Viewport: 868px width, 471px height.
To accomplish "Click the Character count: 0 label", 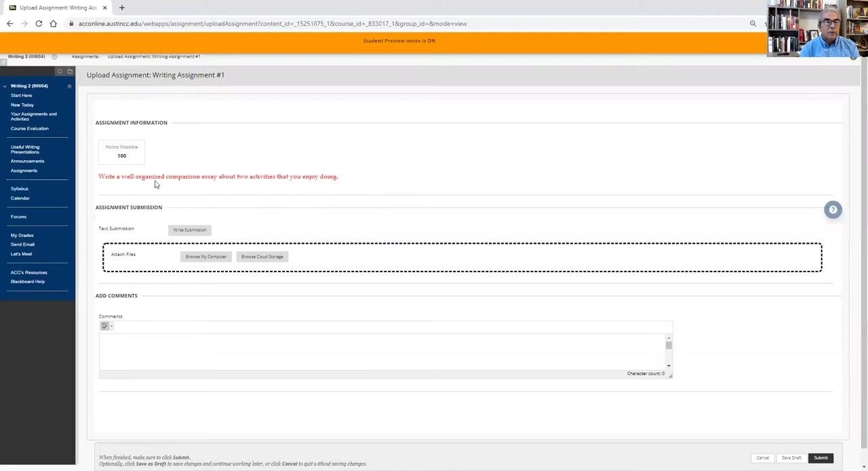I will (x=646, y=374).
